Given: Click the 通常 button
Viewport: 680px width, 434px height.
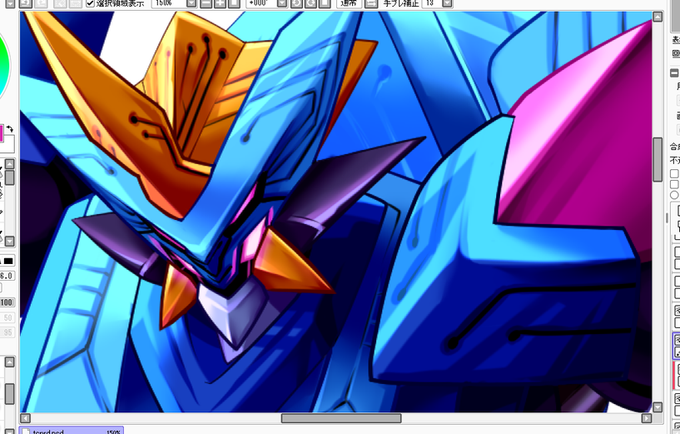Looking at the screenshot, I should click(349, 3).
